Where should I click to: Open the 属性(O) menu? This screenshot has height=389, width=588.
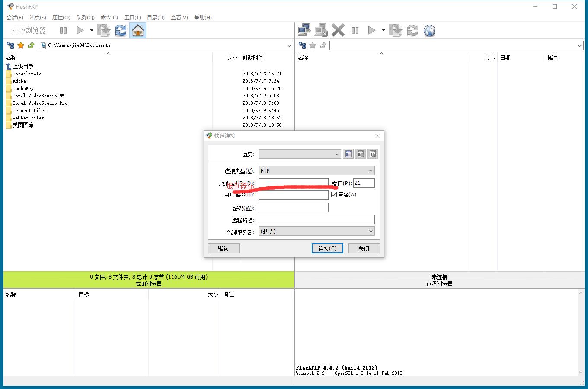coord(61,18)
